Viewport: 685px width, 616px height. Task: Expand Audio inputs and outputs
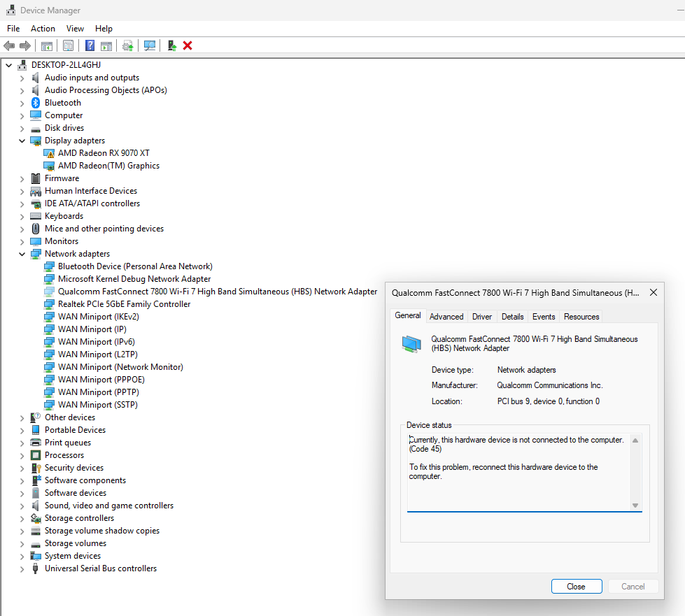tap(22, 78)
